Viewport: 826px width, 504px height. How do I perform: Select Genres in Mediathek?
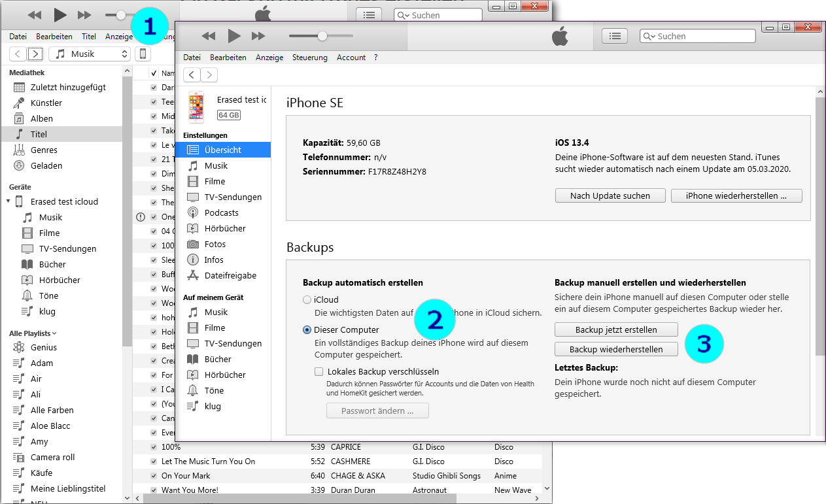(61, 150)
